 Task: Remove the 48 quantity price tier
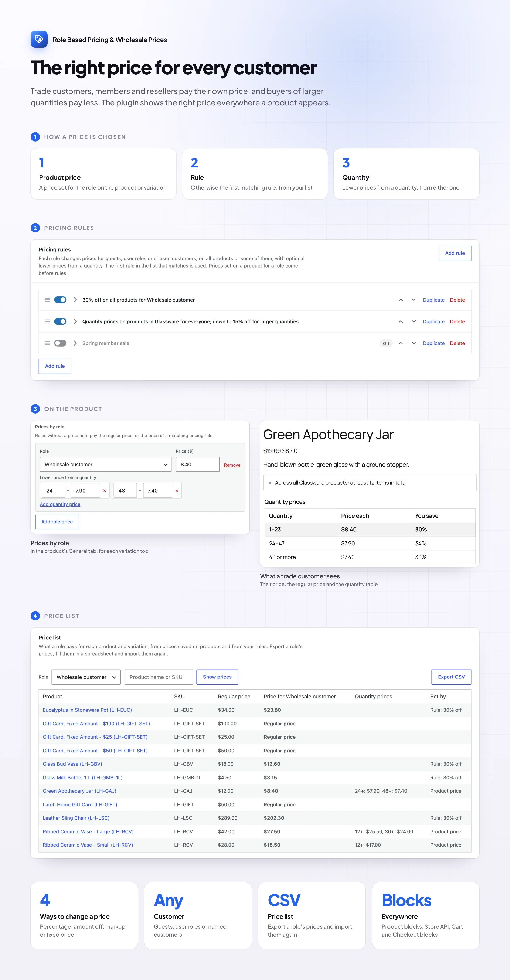coord(177,491)
